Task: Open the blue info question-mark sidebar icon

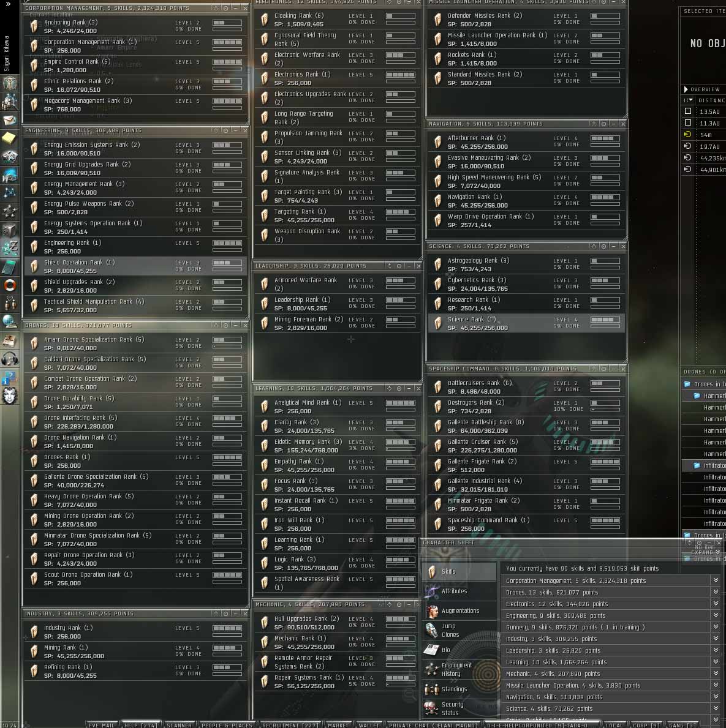Action: [x=10, y=377]
